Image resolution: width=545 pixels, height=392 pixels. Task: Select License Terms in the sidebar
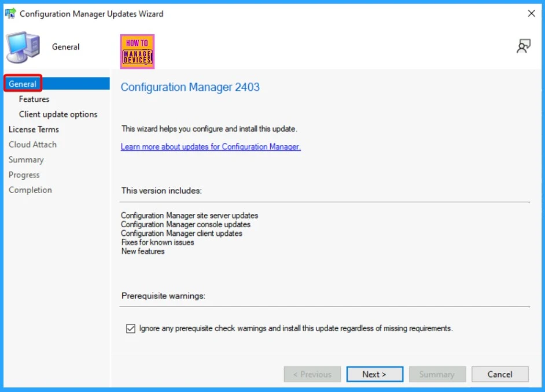click(x=34, y=130)
